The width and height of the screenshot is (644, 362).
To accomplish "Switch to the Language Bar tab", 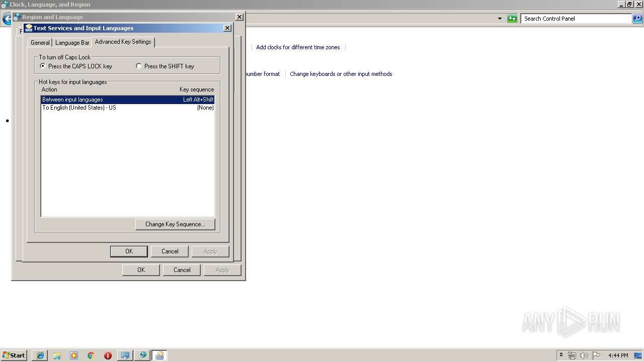I will coord(72,43).
